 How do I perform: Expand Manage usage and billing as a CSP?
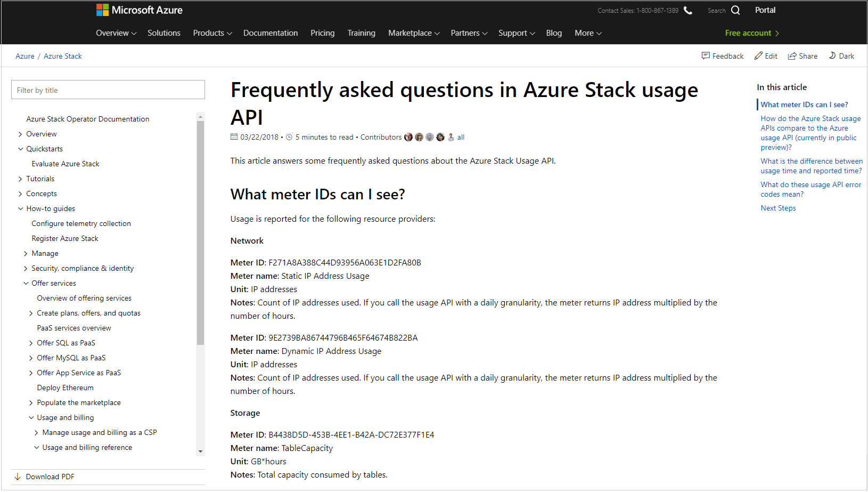coord(36,432)
